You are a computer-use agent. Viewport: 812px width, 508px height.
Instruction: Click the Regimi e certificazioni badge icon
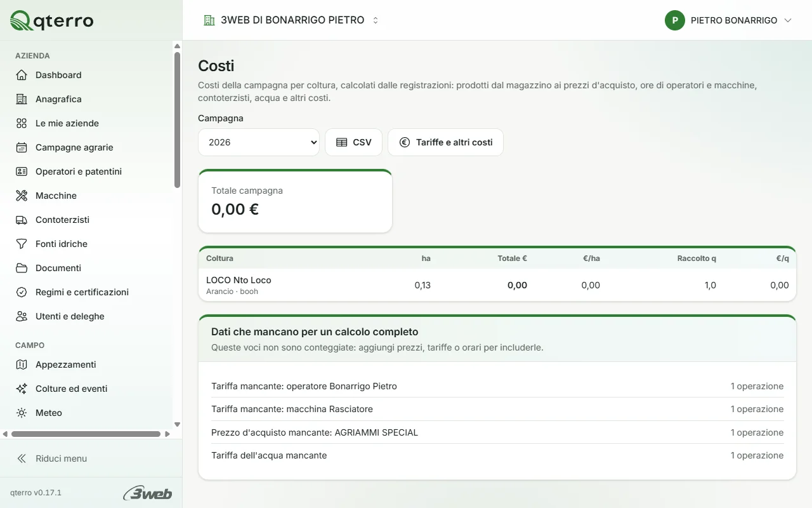tap(22, 292)
